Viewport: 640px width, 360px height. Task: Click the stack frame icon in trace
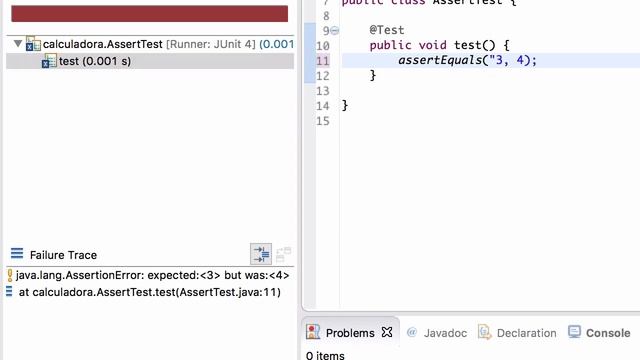(x=9, y=291)
